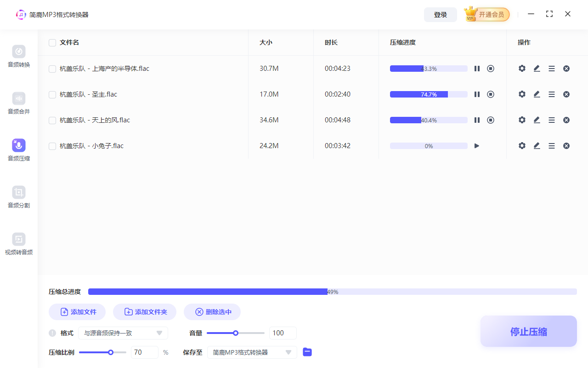This screenshot has width=588, height=368.
Task: Switch to 音频合并 sidebar tab
Action: tap(19, 103)
